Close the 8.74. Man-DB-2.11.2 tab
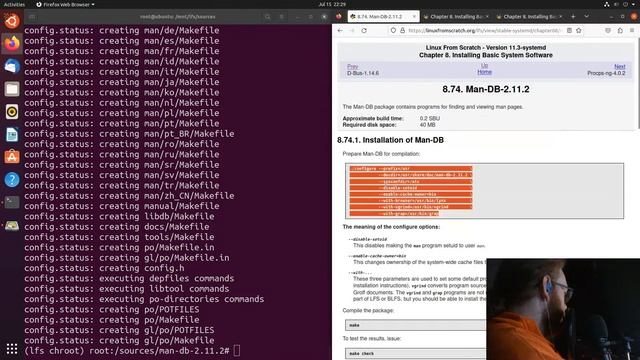Viewport: 640px width, 360px height. tap(414, 17)
